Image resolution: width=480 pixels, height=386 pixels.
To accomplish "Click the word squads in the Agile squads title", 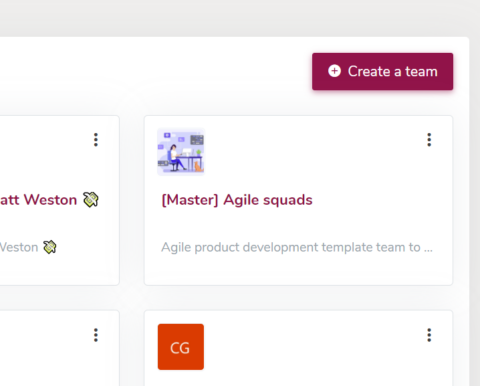I will pos(288,200).
